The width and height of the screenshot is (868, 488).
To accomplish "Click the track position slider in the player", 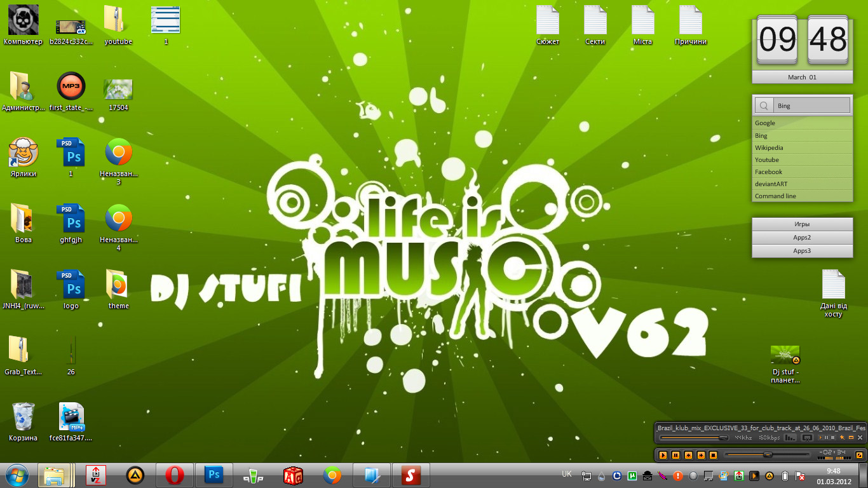I will (x=768, y=455).
